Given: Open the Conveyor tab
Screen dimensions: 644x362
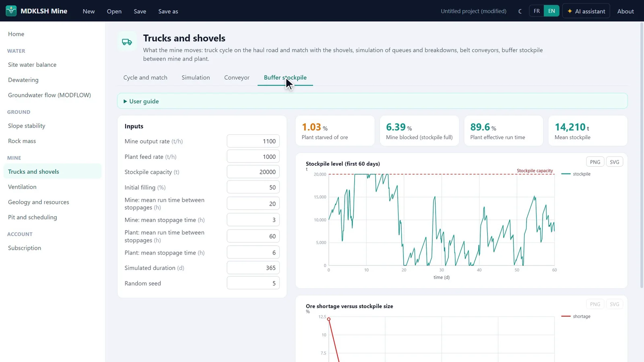Looking at the screenshot, I should [x=237, y=77].
